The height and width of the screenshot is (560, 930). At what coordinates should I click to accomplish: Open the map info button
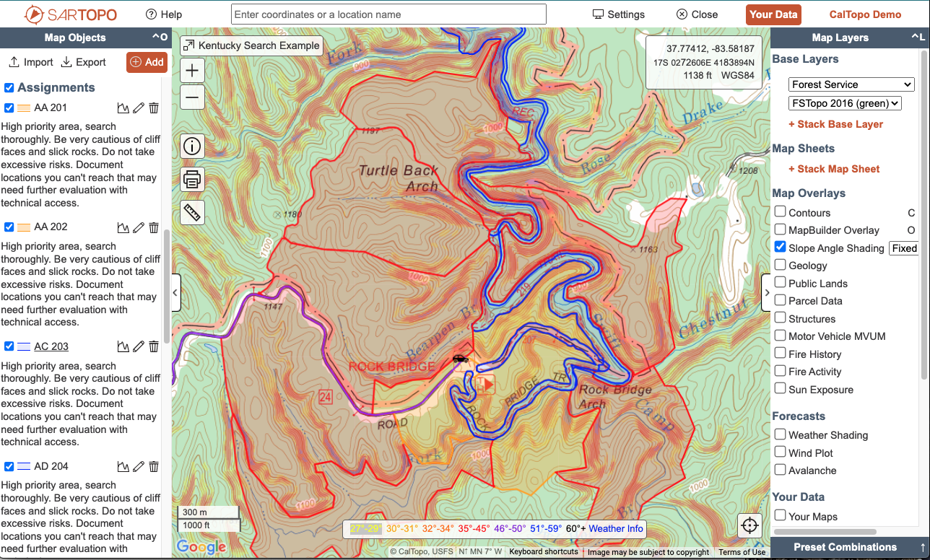coord(192,146)
